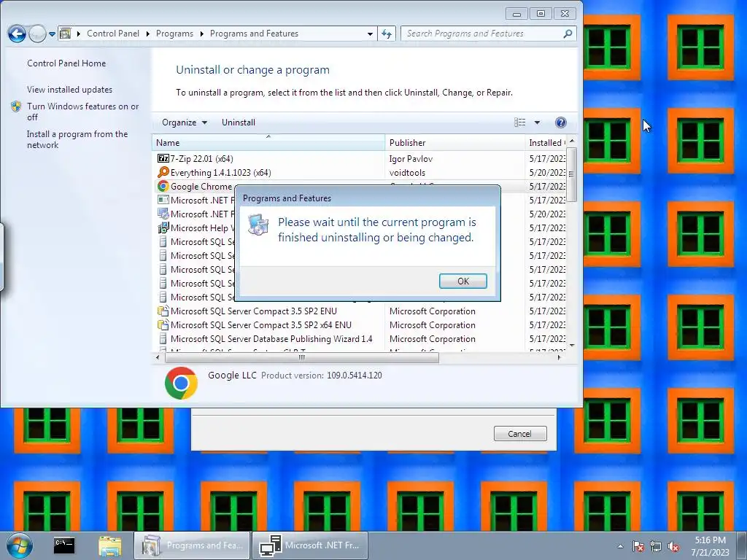Image resolution: width=747 pixels, height=560 pixels.
Task: Click the dialog's uninstall program icon
Action: (258, 225)
